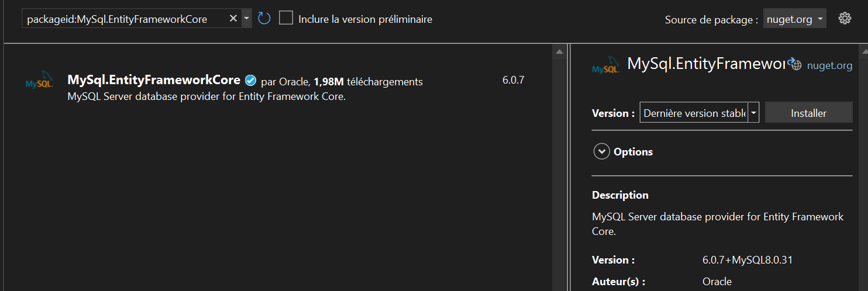Viewport: 868px width, 291px height.
Task: Click the verified badge next to MySql.EntityFrameworkCore
Action: point(250,80)
